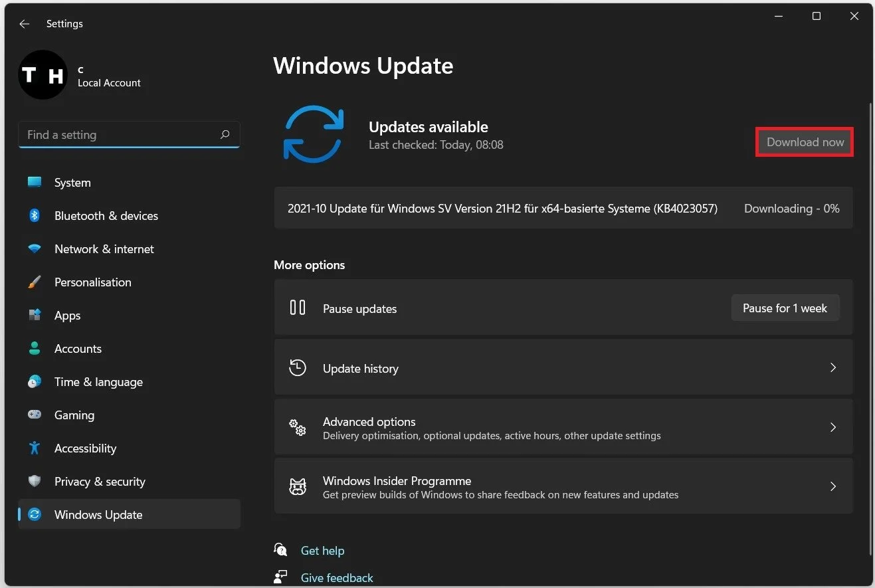Click Get preview builds description text

pos(500,495)
